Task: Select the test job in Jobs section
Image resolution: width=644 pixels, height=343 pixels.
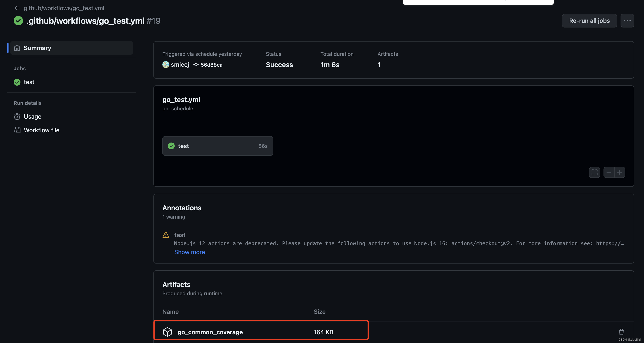Action: point(29,82)
